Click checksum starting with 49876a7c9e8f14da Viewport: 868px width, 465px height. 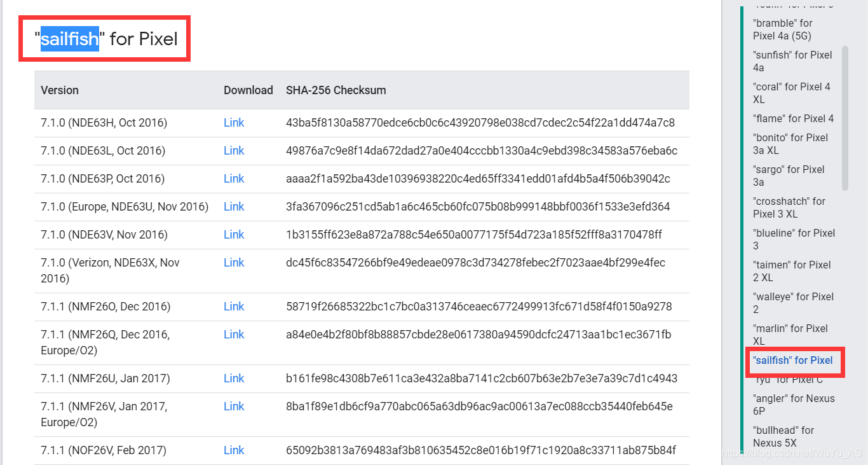[482, 151]
